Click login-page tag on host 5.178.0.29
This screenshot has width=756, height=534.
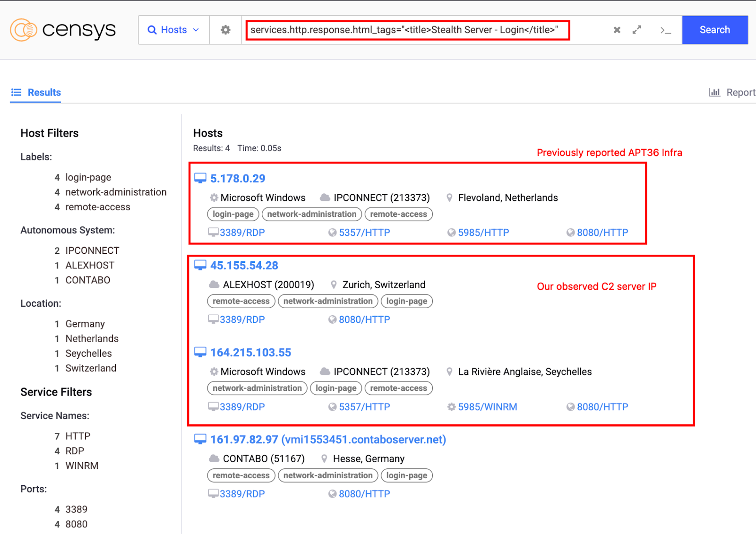click(233, 214)
